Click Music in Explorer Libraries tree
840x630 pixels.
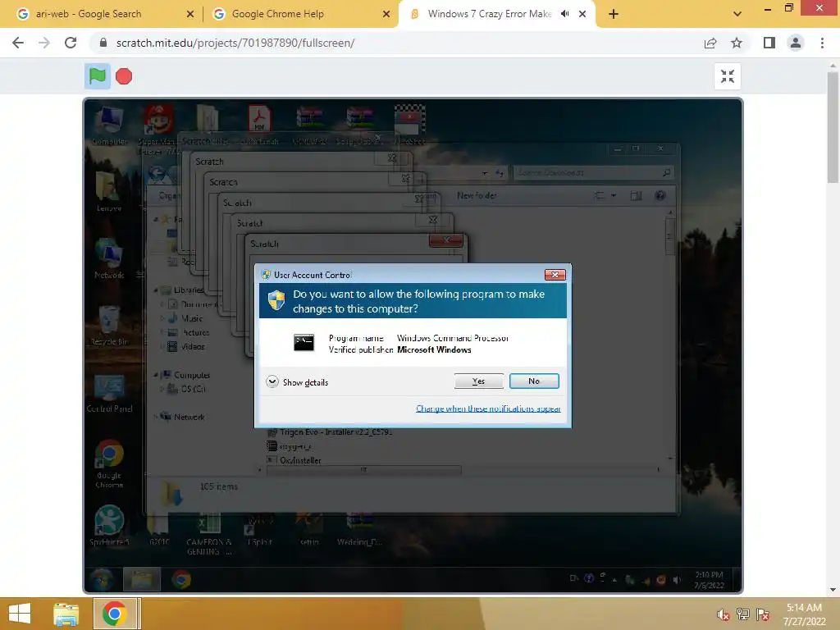point(192,318)
